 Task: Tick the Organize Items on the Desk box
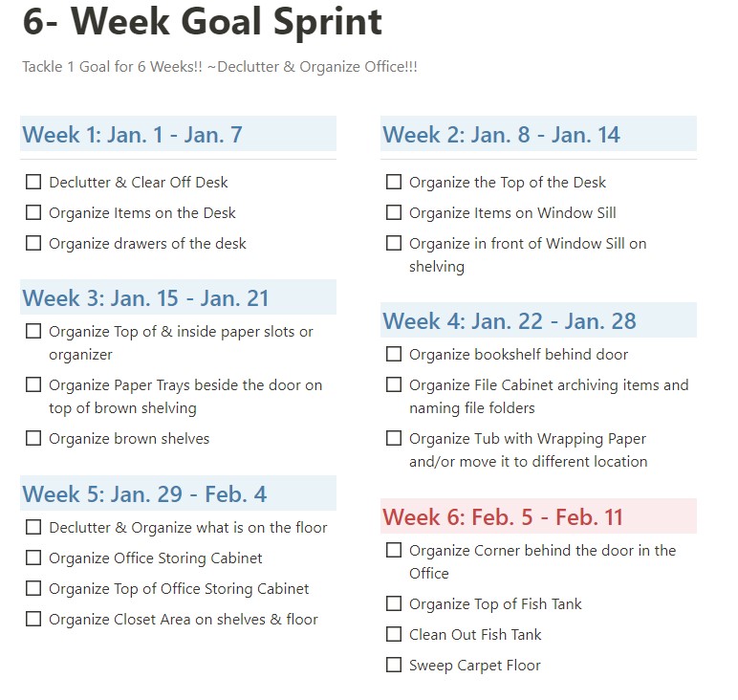click(x=33, y=213)
